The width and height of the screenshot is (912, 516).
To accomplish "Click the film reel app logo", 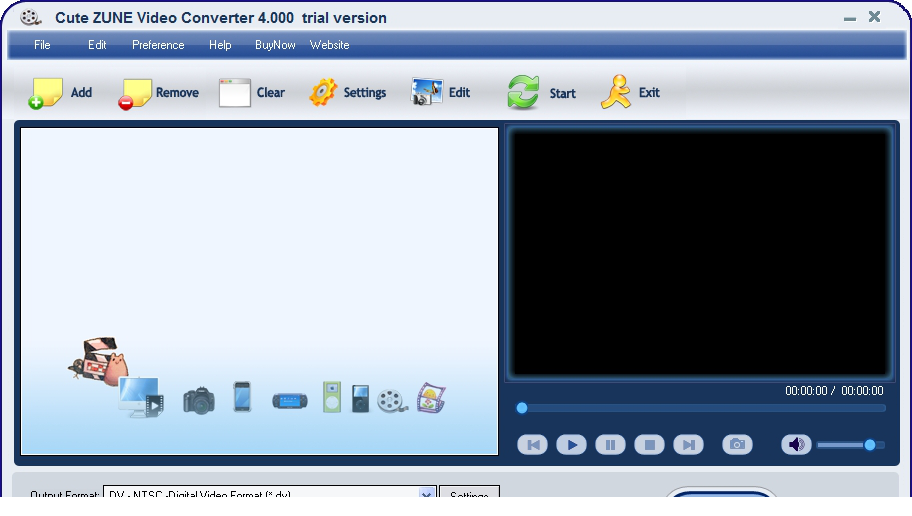I will click(x=30, y=17).
